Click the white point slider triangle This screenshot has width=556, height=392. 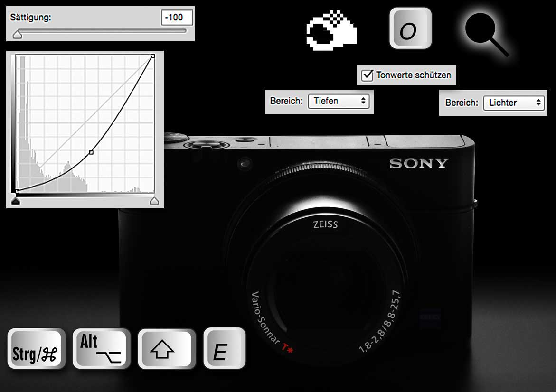[154, 201]
